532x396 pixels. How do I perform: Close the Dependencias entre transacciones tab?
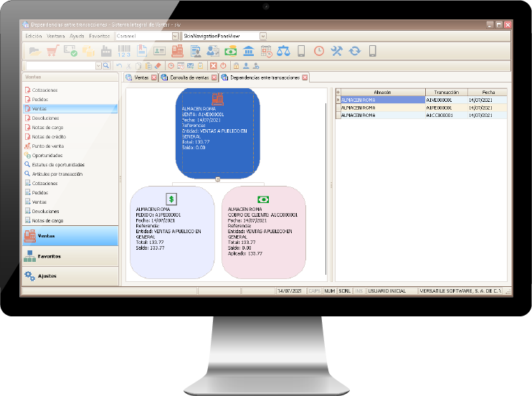[x=305, y=77]
